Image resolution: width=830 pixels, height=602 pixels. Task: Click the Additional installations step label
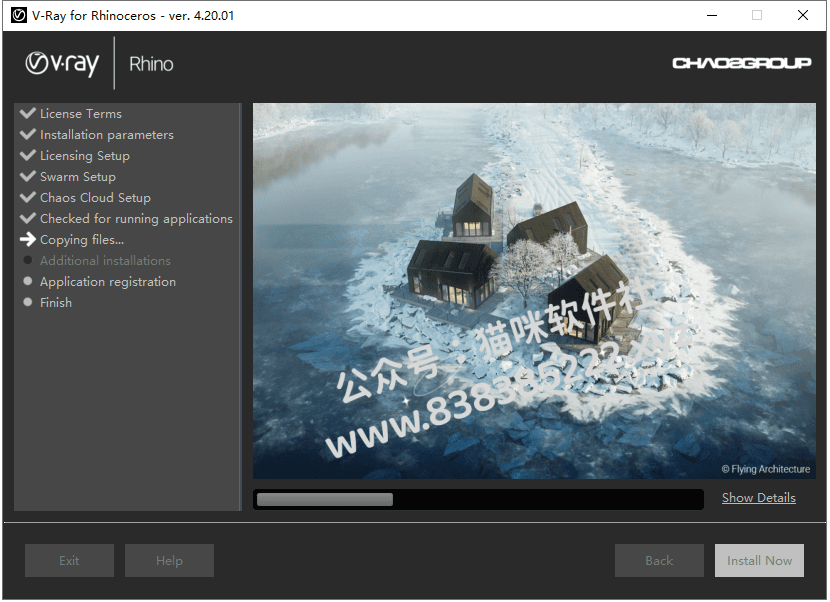[105, 260]
